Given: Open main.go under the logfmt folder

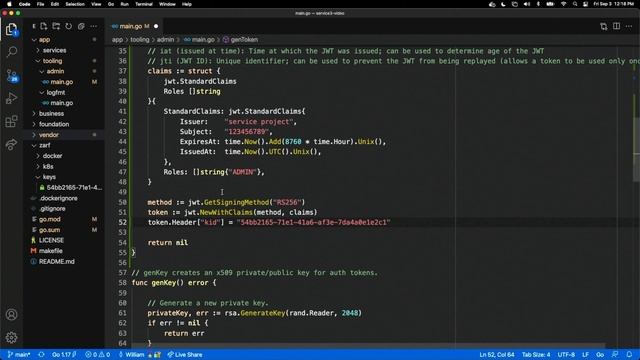Looking at the screenshot, I should (x=62, y=103).
